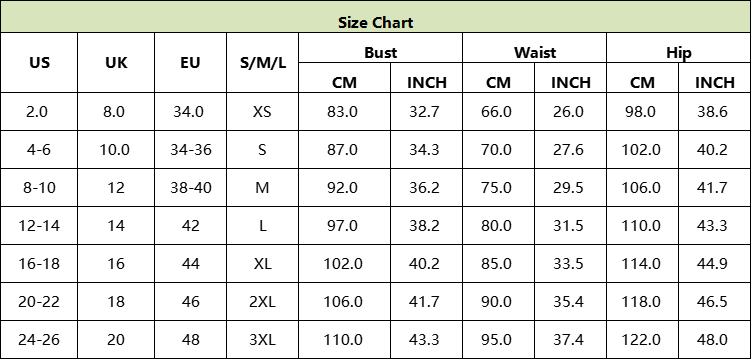The image size is (752, 360).
Task: Select the S/M/L column header
Action: (x=262, y=62)
